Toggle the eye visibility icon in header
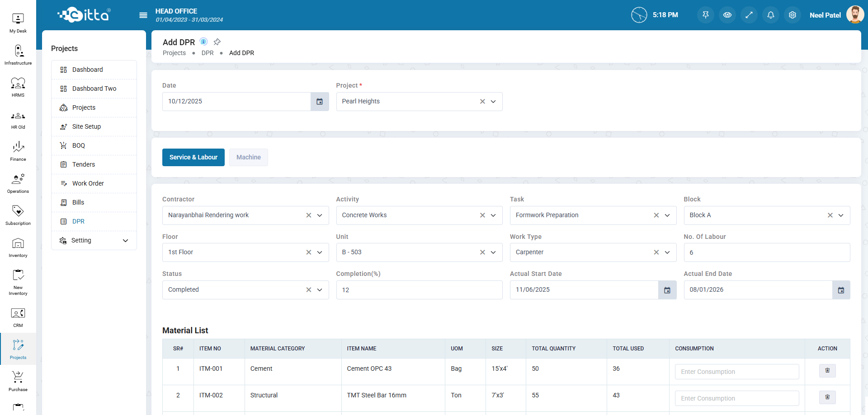The width and height of the screenshot is (868, 415). coord(727,15)
